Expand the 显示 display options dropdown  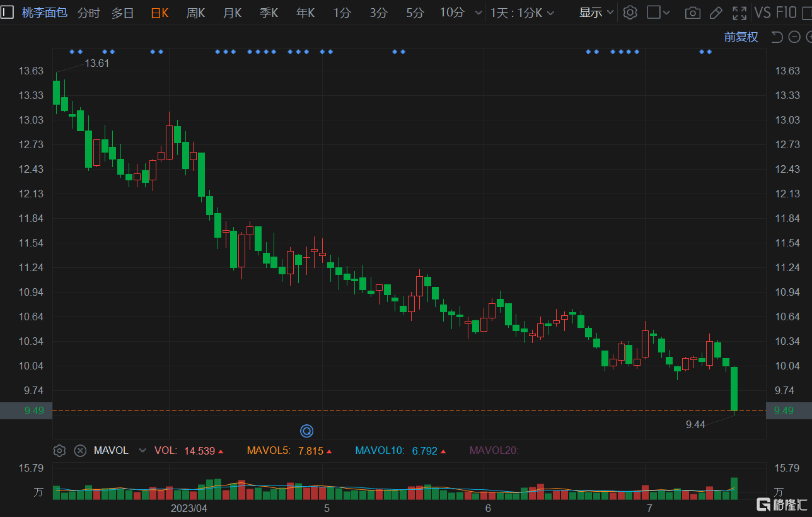click(595, 12)
